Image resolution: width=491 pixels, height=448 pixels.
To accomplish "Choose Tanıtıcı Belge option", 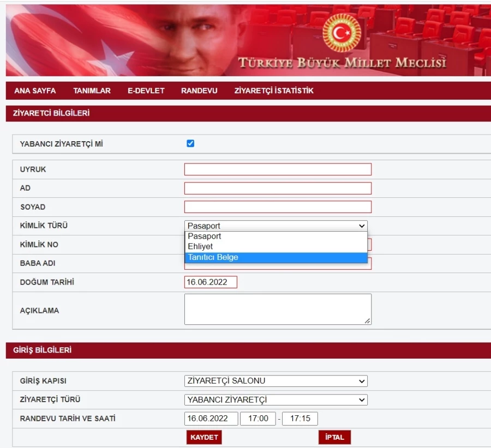I will pos(276,257).
